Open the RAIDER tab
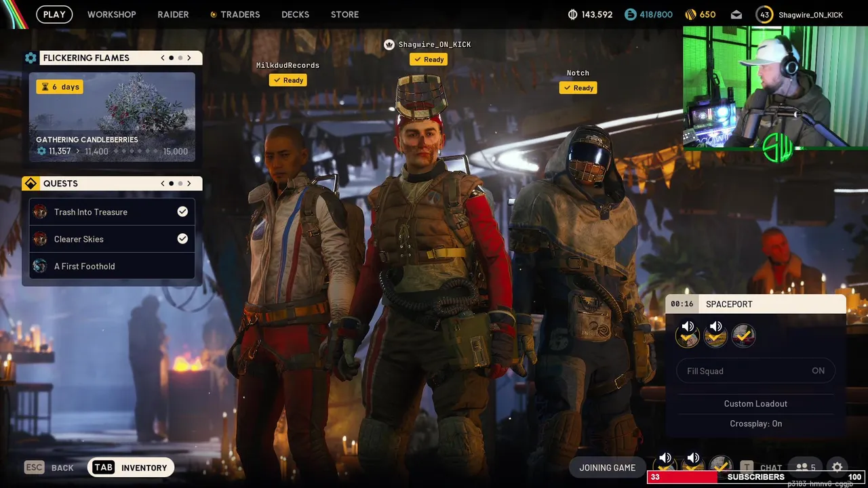Image resolution: width=868 pixels, height=488 pixels. (173, 14)
